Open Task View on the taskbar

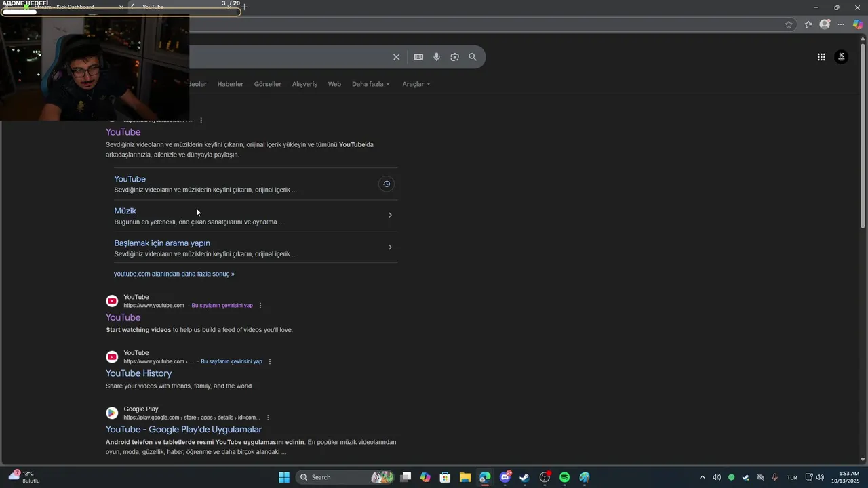pos(406,477)
